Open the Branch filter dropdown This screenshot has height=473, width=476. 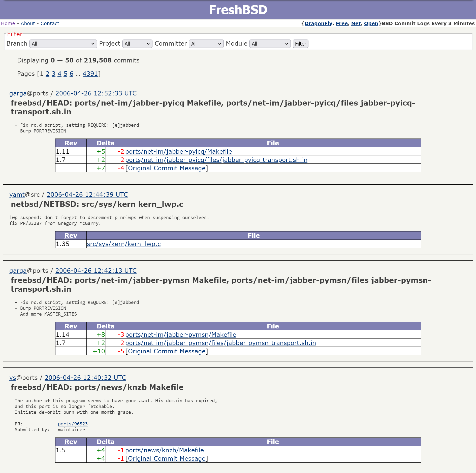63,44
